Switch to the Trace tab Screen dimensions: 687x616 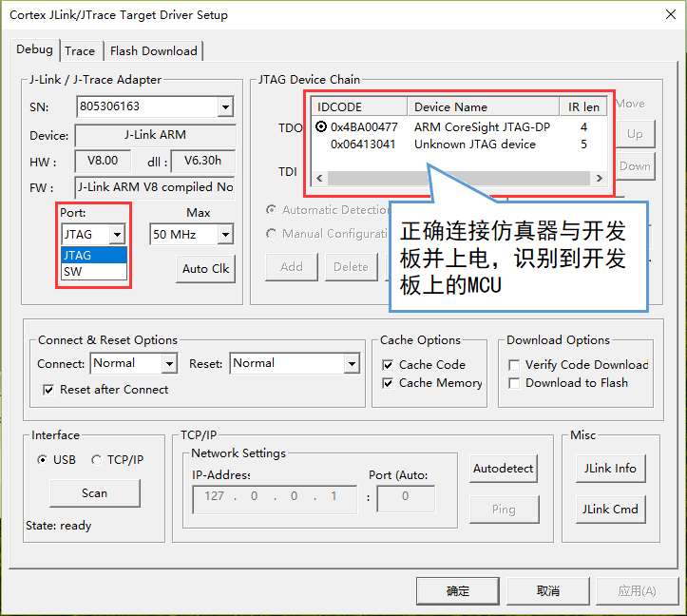(80, 51)
